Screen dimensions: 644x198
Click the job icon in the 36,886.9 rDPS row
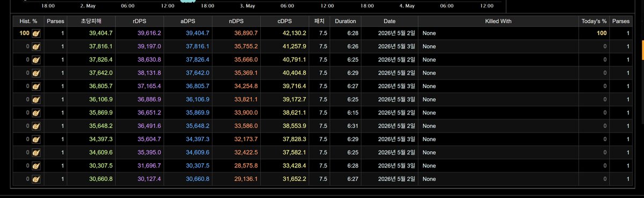pyautogui.click(x=36, y=99)
